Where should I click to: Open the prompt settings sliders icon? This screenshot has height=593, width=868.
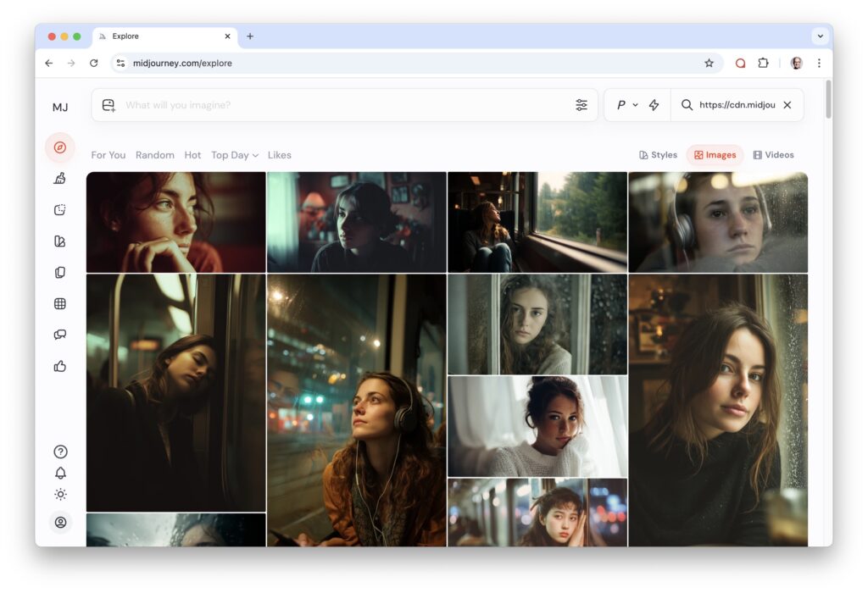581,105
